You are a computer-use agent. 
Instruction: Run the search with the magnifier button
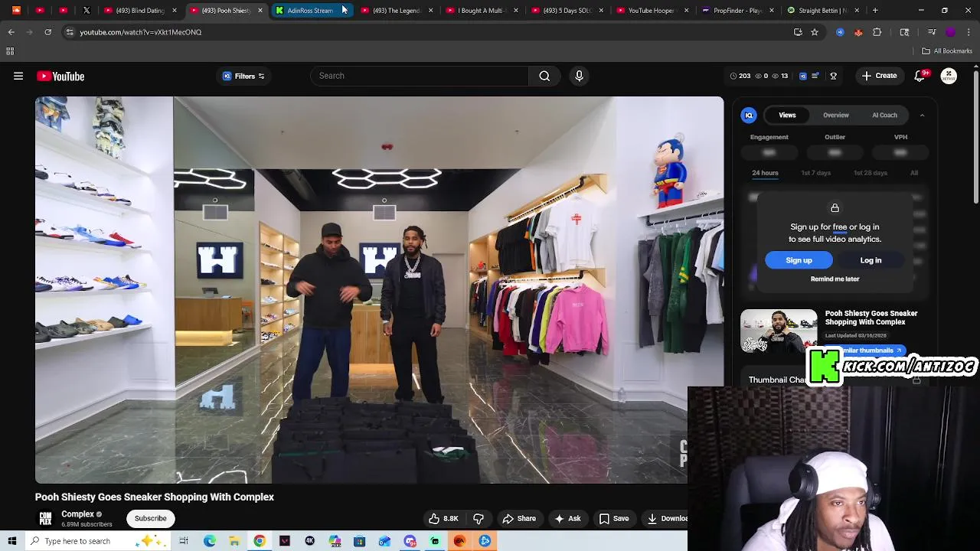click(x=544, y=76)
